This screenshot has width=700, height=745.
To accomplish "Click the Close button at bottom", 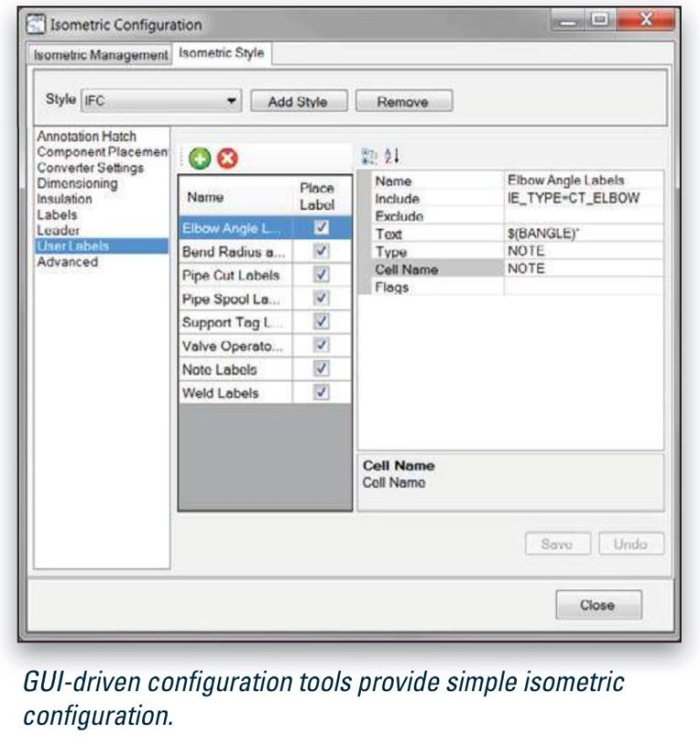I will coord(598,605).
